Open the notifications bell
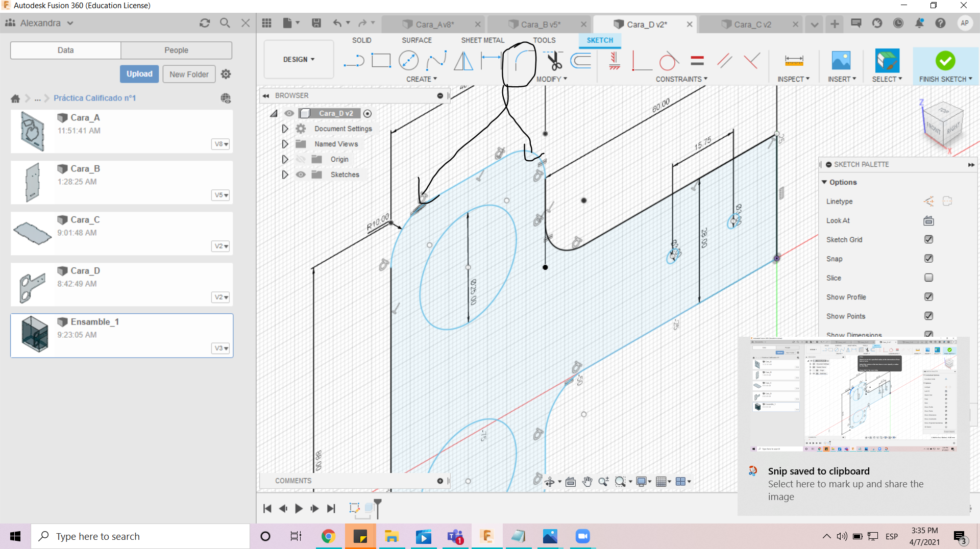This screenshot has width=980, height=549. (919, 23)
